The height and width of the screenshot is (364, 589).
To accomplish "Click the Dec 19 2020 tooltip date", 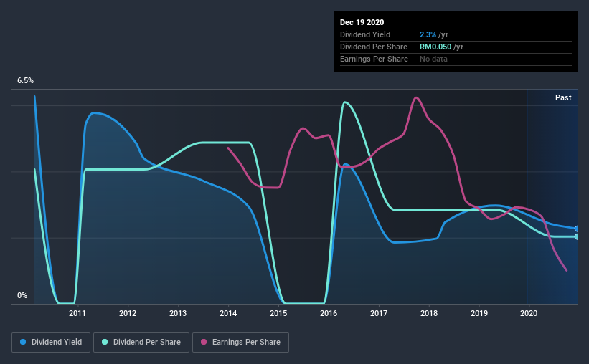I will (x=362, y=22).
